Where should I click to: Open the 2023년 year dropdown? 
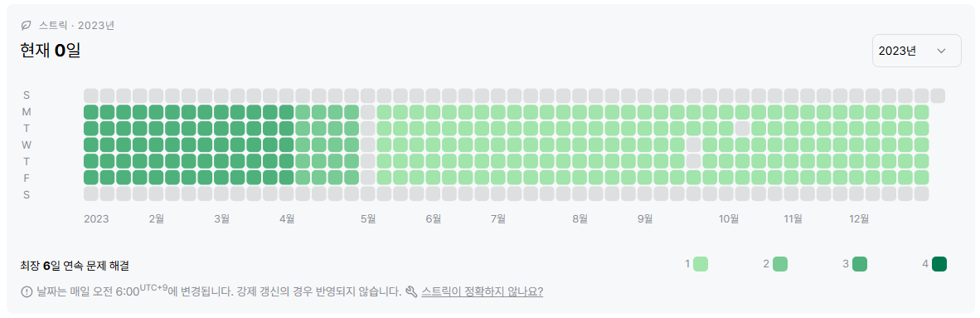[916, 51]
